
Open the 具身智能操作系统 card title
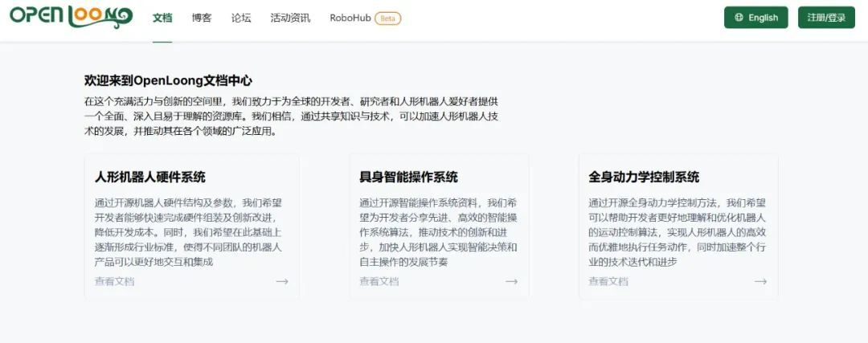408,177
